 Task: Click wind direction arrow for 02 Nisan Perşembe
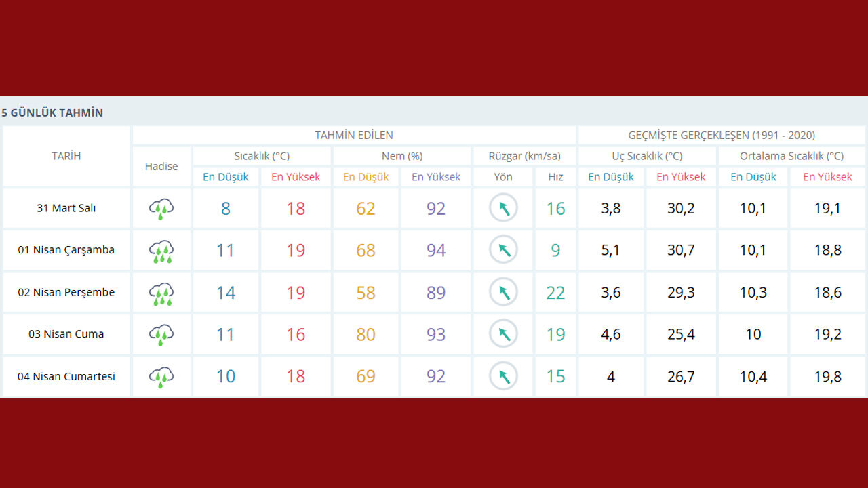503,292
